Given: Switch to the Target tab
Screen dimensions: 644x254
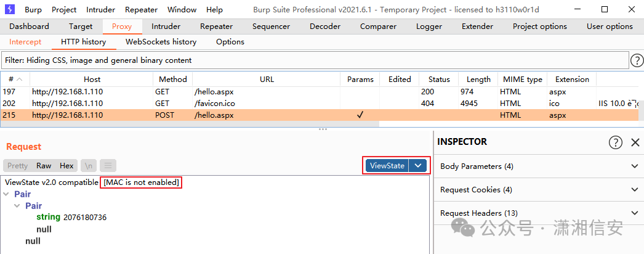Looking at the screenshot, I should click(81, 27).
